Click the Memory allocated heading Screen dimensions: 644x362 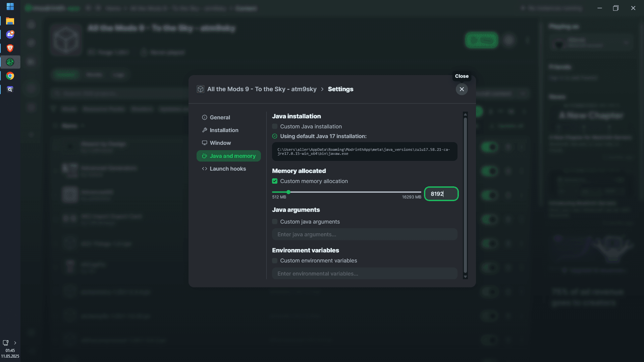click(299, 171)
